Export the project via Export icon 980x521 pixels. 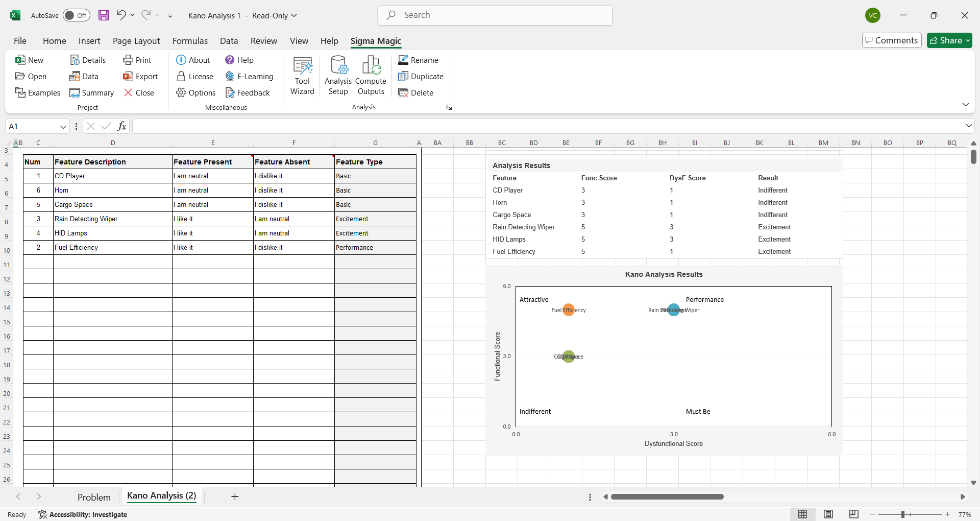tap(128, 77)
